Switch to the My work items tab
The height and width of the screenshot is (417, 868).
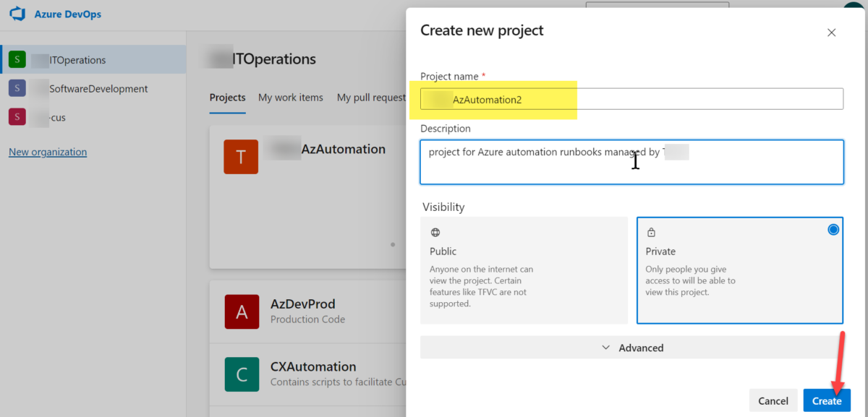pyautogui.click(x=291, y=98)
